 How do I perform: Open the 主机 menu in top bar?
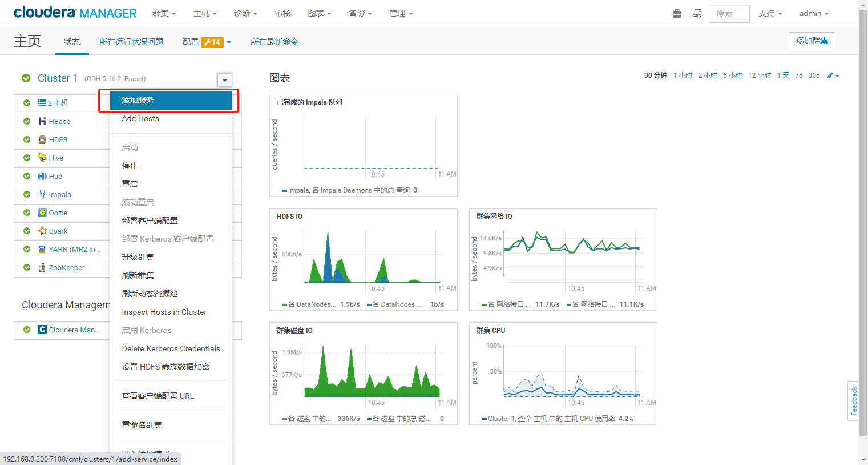[205, 13]
